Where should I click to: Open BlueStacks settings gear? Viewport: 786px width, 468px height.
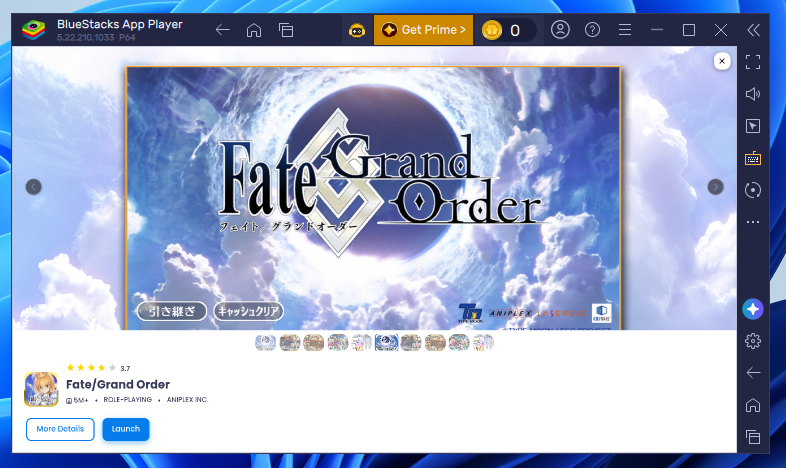[753, 341]
